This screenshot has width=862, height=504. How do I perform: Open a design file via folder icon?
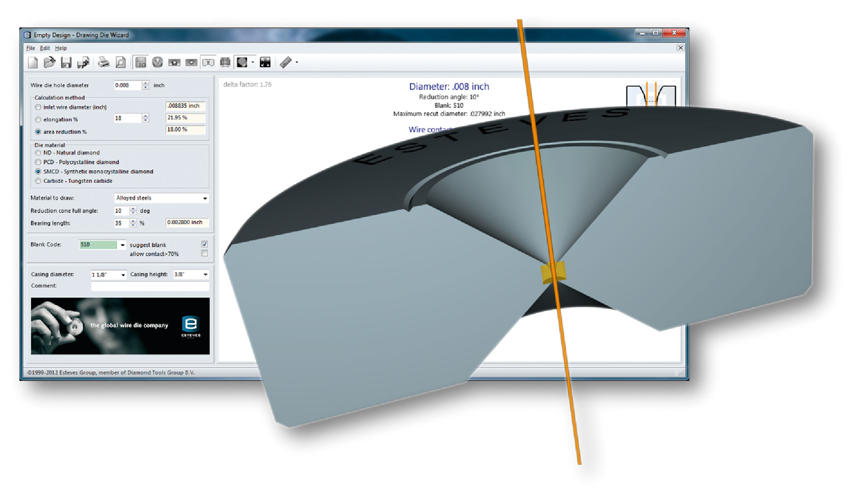[x=50, y=63]
